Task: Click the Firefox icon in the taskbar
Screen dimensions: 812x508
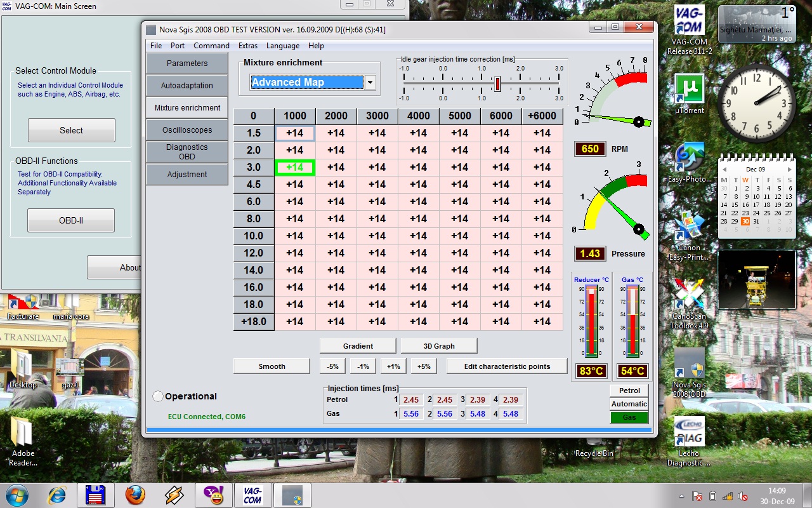Action: point(134,495)
